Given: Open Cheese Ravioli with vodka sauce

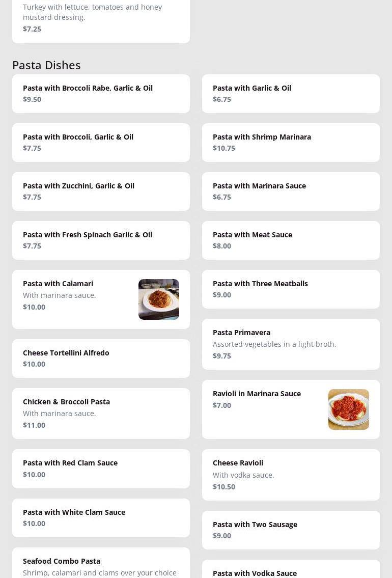Looking at the screenshot, I should coord(291,475).
